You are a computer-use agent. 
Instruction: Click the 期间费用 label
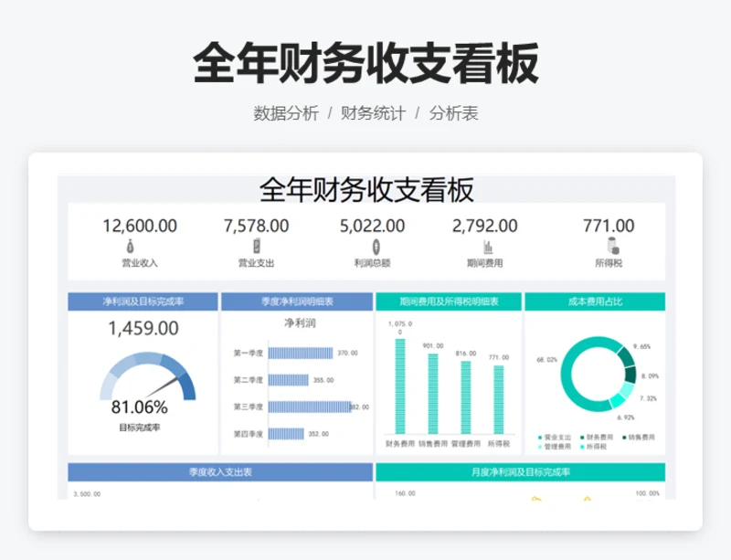485,263
